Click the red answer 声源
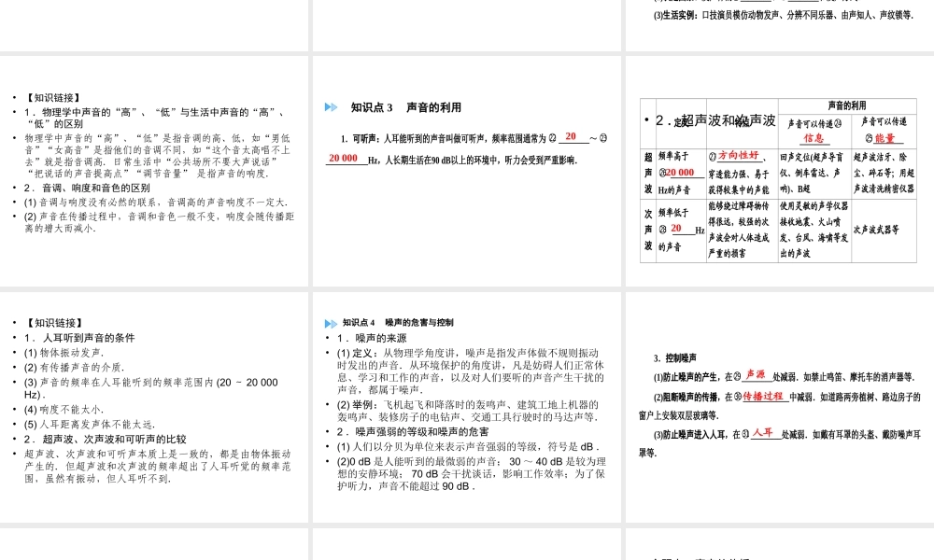The width and height of the screenshot is (934, 560). [x=756, y=374]
